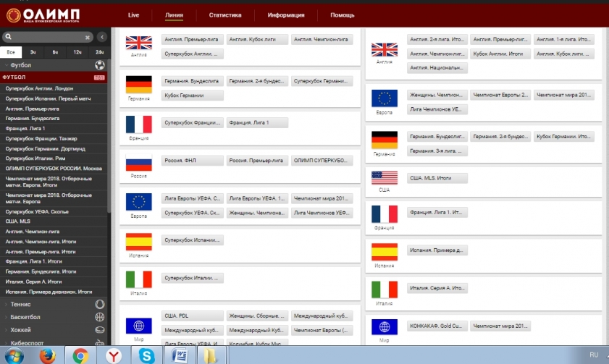Expand the Хоккей category

[x=20, y=330]
